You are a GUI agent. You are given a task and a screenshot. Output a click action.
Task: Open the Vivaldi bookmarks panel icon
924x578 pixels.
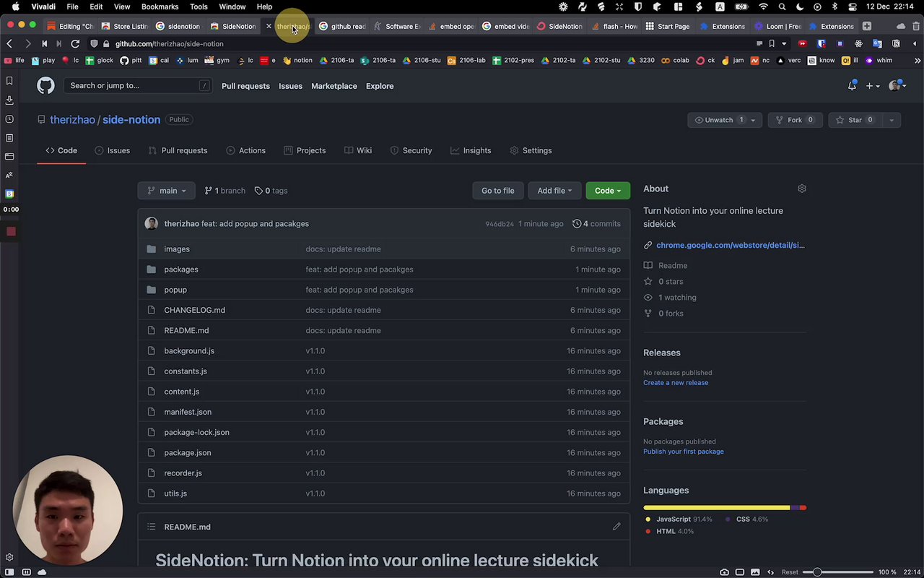pyautogui.click(x=9, y=81)
